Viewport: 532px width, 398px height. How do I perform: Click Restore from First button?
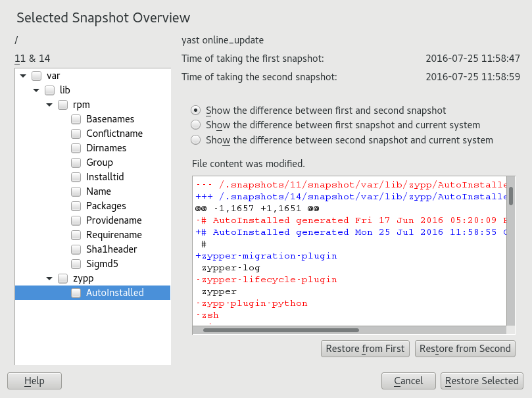(365, 349)
